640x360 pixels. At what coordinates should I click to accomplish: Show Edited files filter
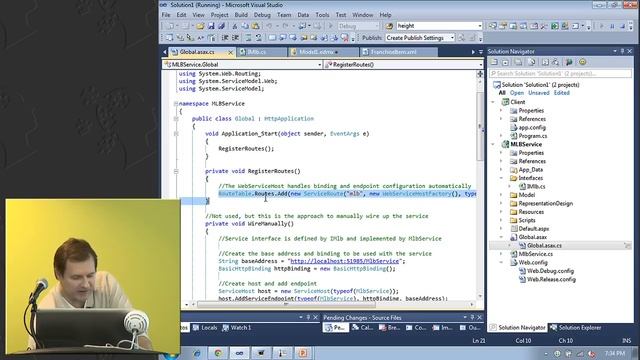pyautogui.click(x=562, y=93)
